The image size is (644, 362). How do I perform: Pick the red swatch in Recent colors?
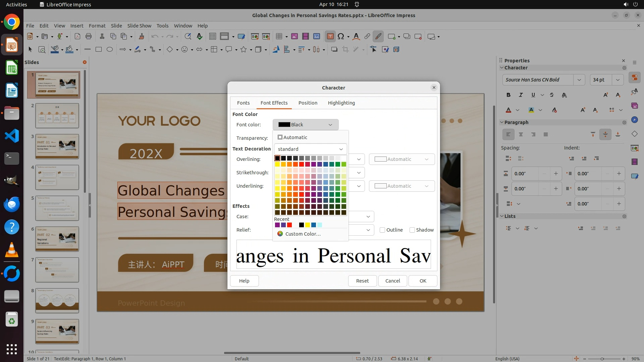click(x=289, y=225)
